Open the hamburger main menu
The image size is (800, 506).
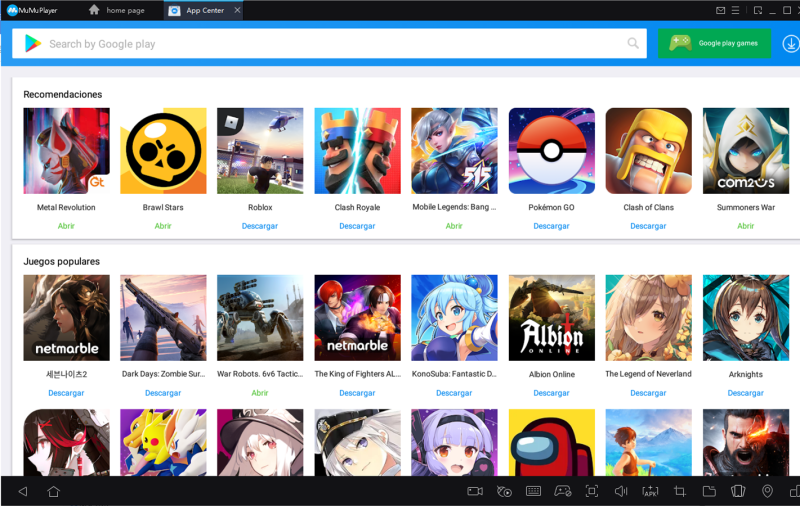(736, 10)
